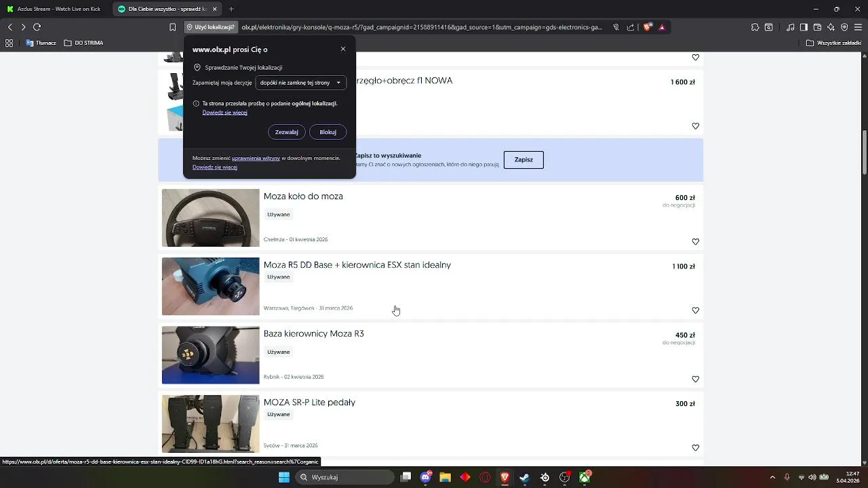
Task: Open the Baza kierownicy Moza R3 listing title
Action: click(314, 333)
